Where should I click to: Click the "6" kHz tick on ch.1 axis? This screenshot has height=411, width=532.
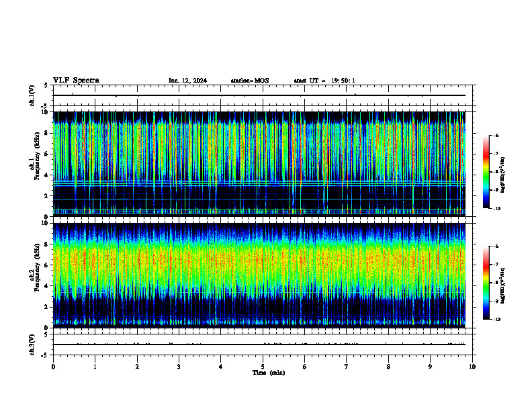point(47,154)
